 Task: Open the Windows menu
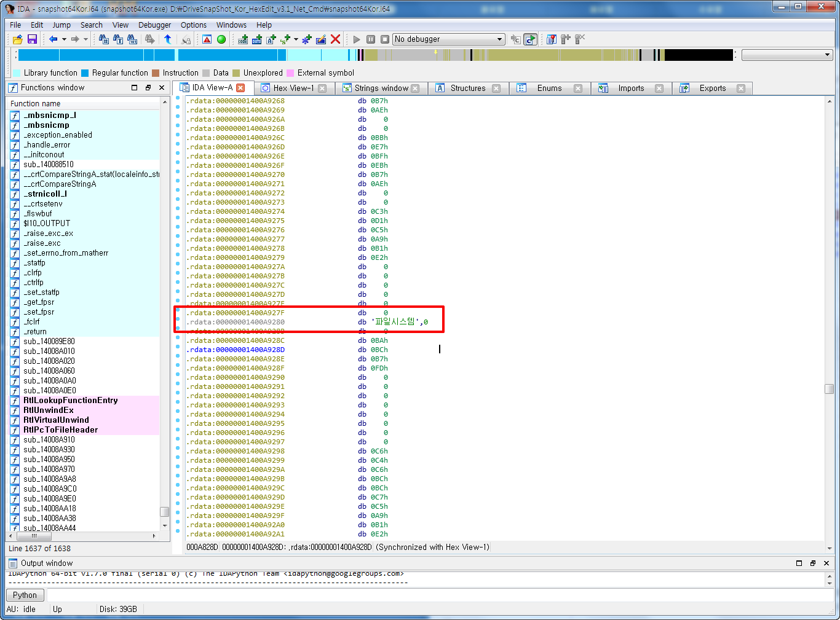[231, 25]
